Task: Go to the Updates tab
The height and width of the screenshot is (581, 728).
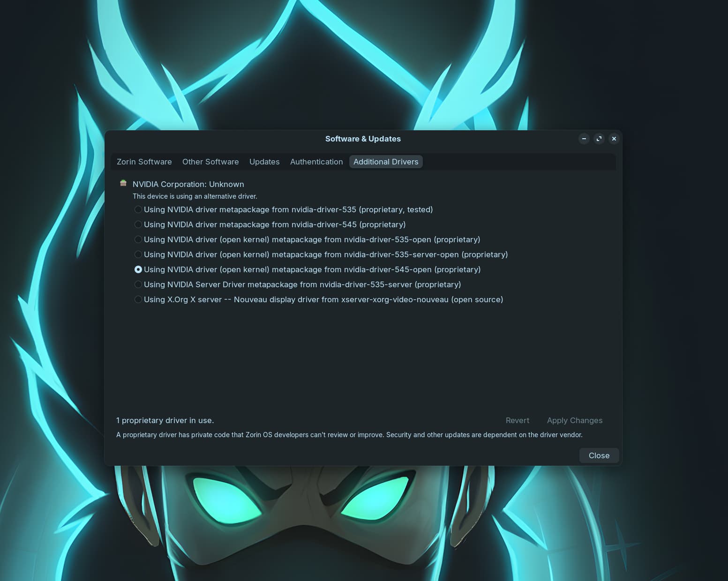Action: pos(264,162)
